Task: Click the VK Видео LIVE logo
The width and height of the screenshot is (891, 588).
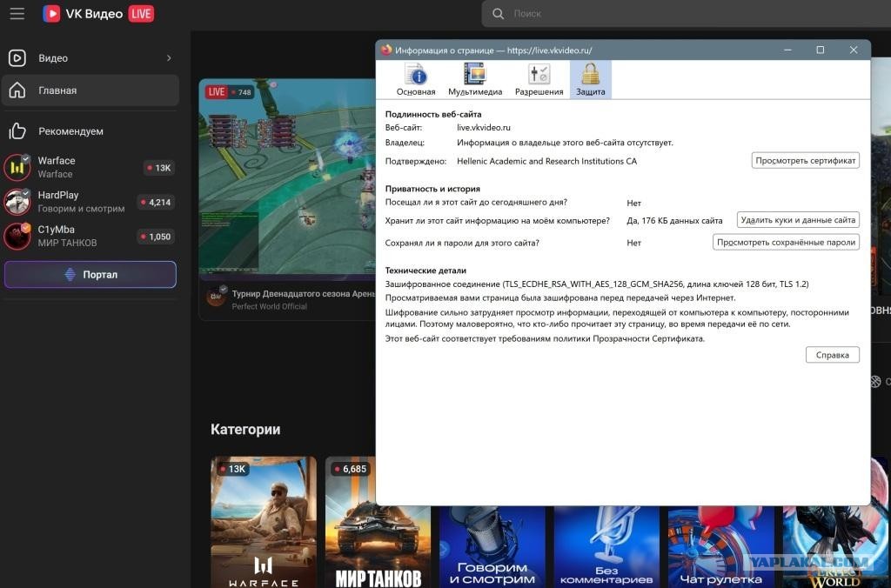Action: tap(98, 14)
